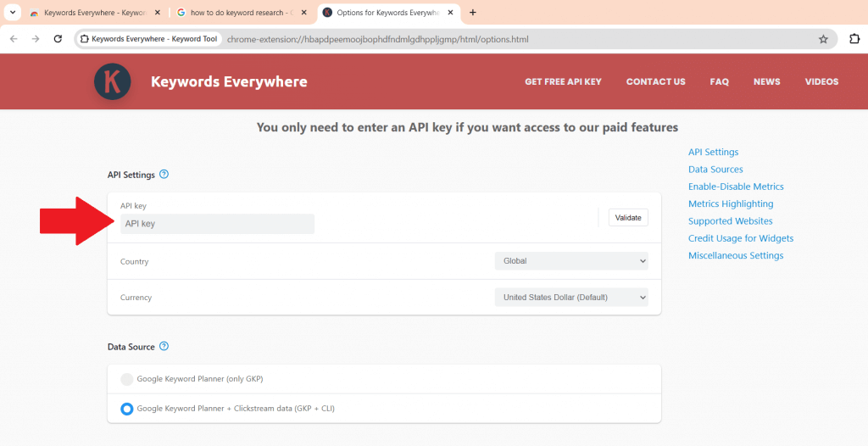The width and height of the screenshot is (868, 446).
Task: Click the 'Currency' row label
Action: point(136,298)
